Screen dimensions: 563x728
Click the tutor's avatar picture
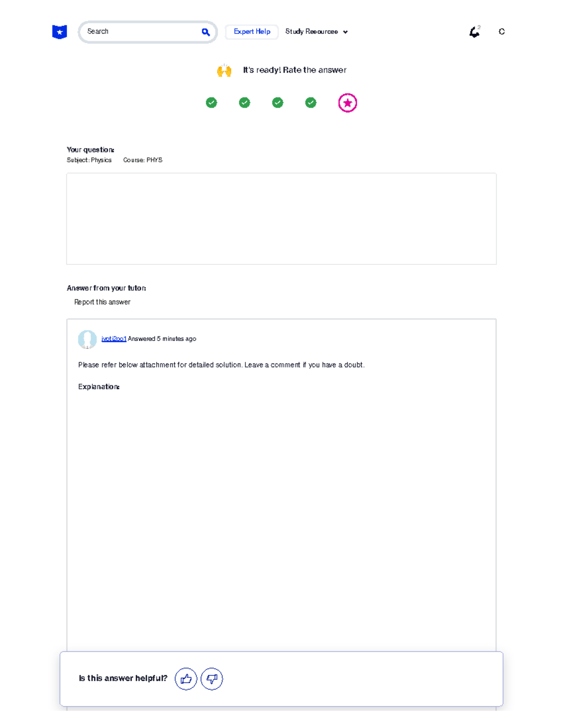click(87, 339)
